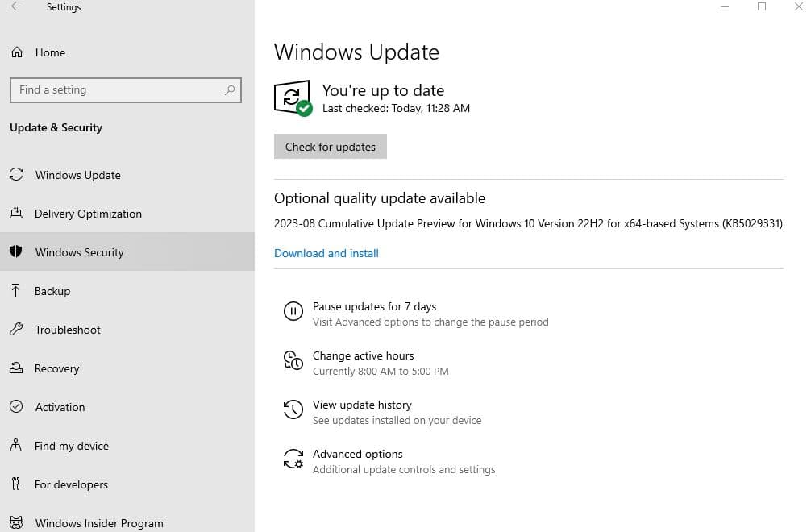Viewport: 811px width, 532px height.
Task: Click the KB5029331 cumulative update preview text
Action: coord(528,223)
